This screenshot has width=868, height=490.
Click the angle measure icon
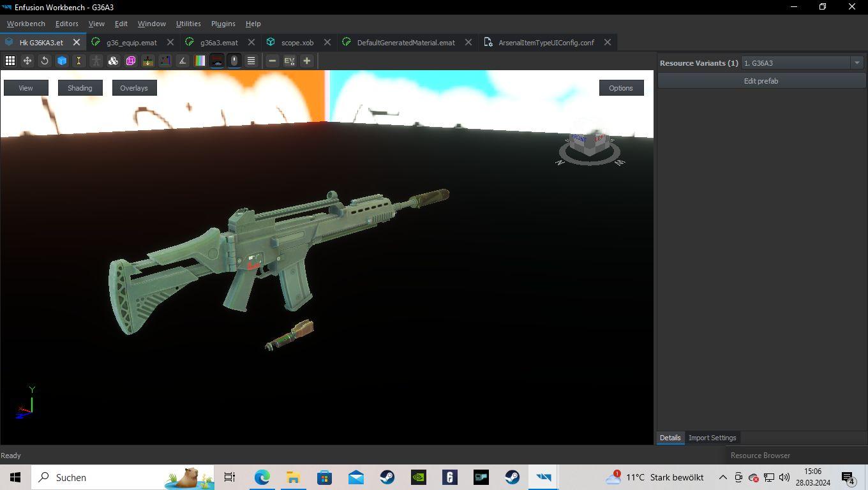click(x=183, y=61)
